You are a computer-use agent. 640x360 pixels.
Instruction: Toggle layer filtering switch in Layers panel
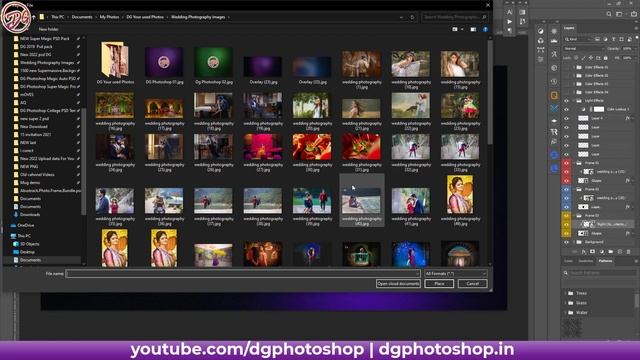tap(637, 38)
